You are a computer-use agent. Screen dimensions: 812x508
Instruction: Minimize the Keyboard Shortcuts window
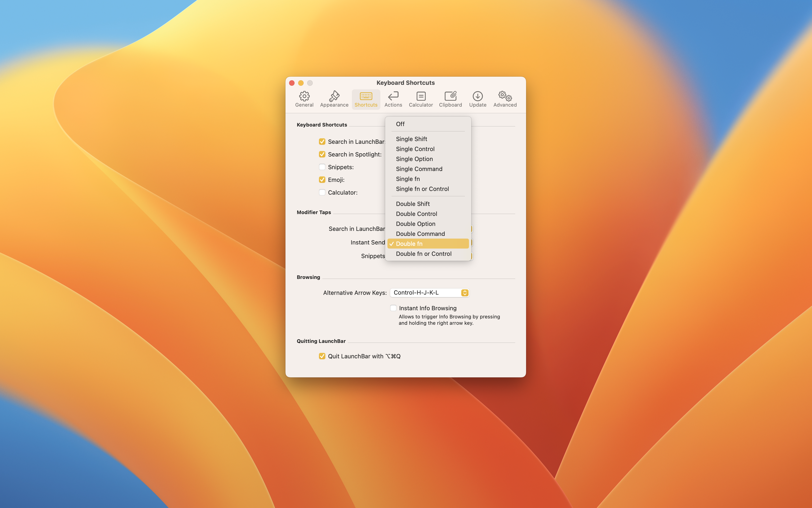[301, 83]
